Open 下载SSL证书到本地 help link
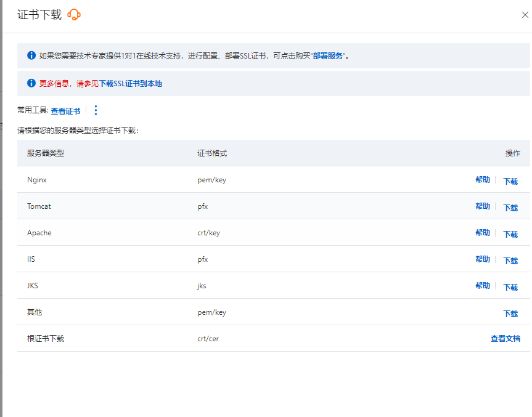This screenshot has height=417, width=532. 131,84
